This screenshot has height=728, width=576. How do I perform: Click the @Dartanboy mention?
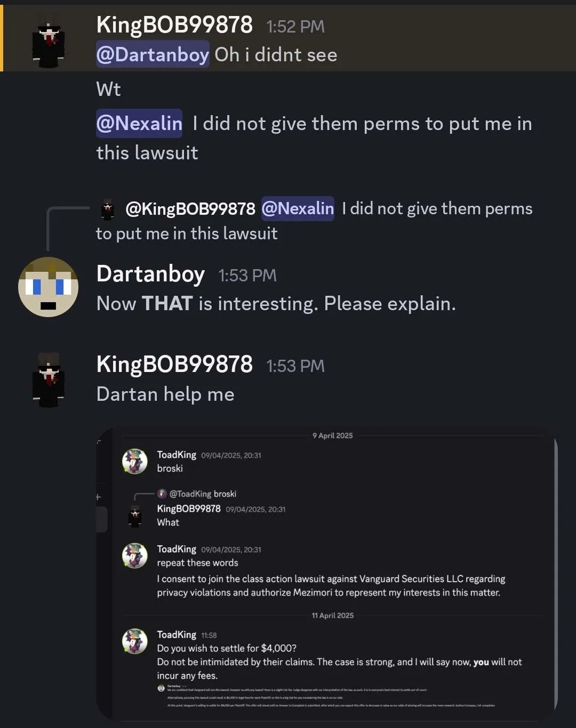point(153,54)
